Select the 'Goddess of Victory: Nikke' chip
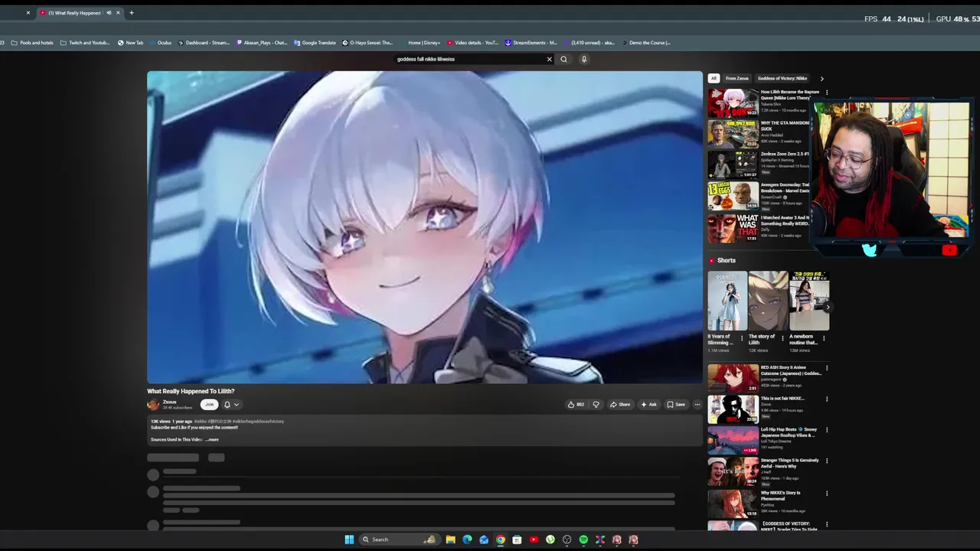Viewport: 980px width, 551px height. point(782,78)
